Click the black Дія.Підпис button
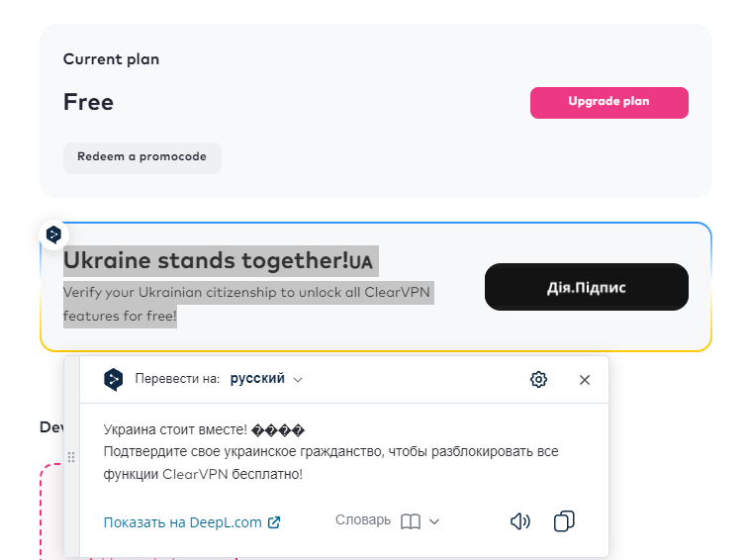The height and width of the screenshot is (560, 749). 586,287
